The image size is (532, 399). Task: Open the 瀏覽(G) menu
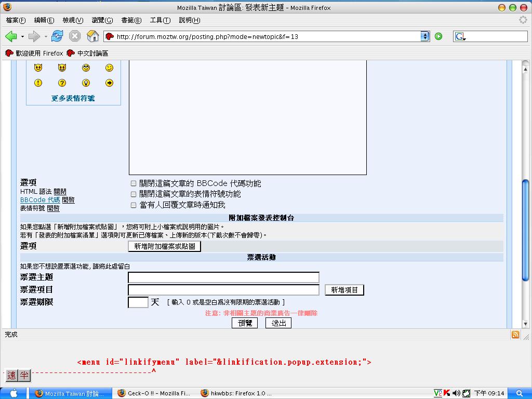(x=102, y=20)
